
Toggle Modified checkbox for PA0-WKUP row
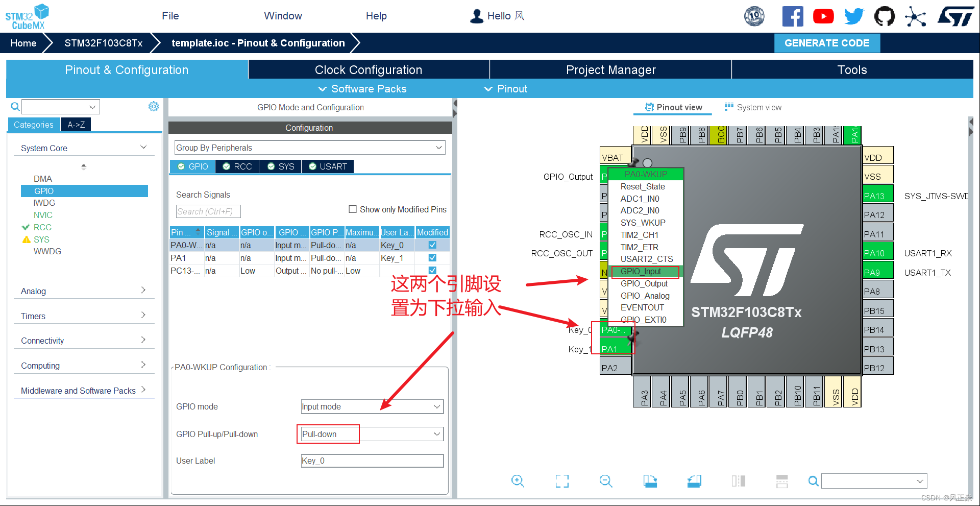432,245
